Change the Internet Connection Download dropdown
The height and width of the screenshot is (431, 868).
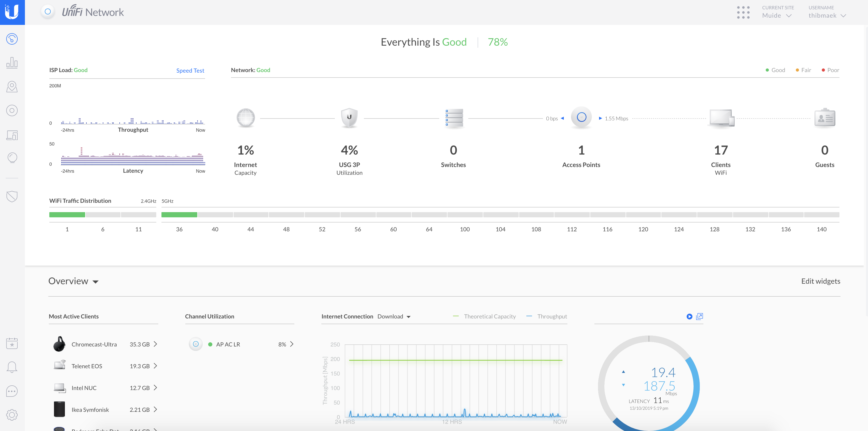[394, 317]
